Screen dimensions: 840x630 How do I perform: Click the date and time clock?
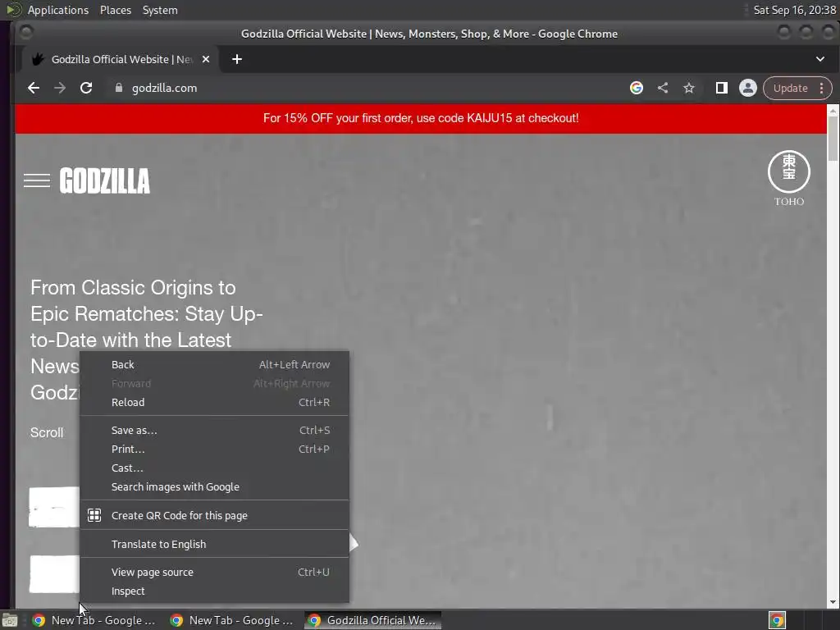[794, 10]
